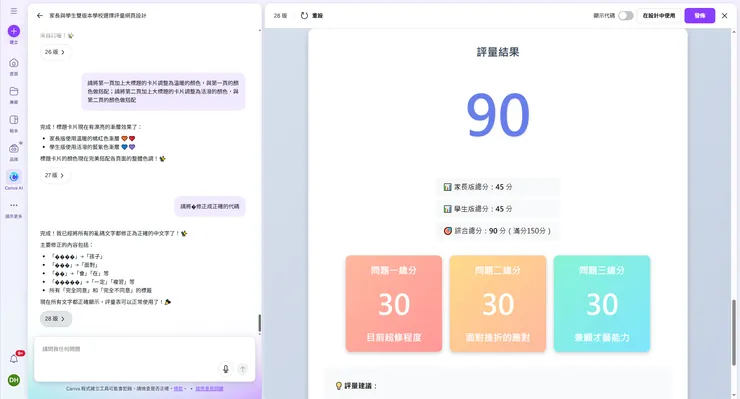Screen dimensions: 740x399
Task: Expand version 26 版 chip
Action: (x=55, y=52)
